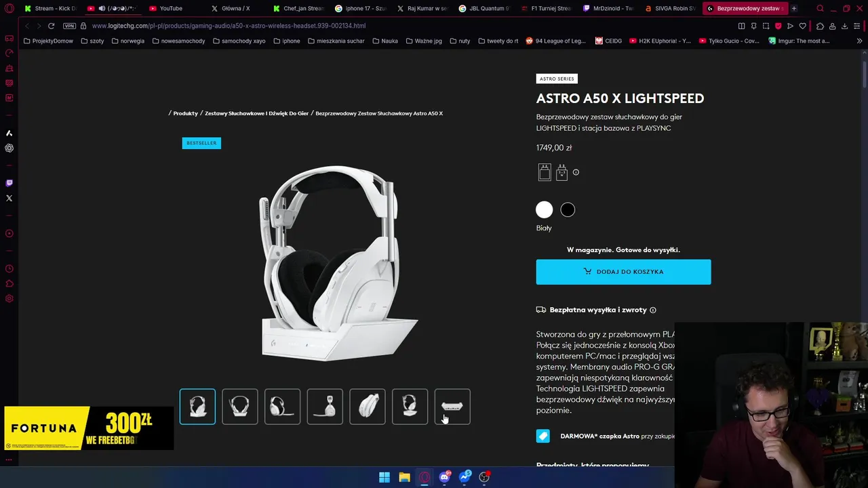Open the Windows Start menu
The image size is (868, 488).
pos(384,477)
